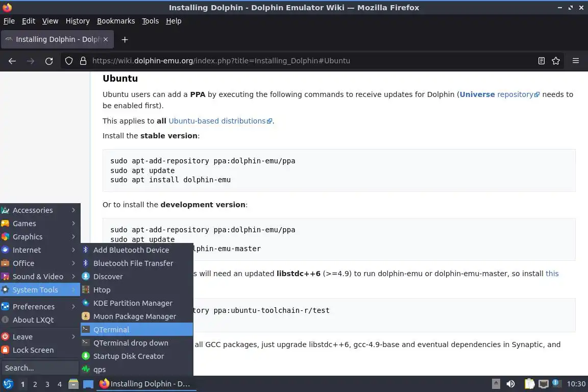This screenshot has height=392, width=588.
Task: Reload the current page
Action: [x=49, y=61]
